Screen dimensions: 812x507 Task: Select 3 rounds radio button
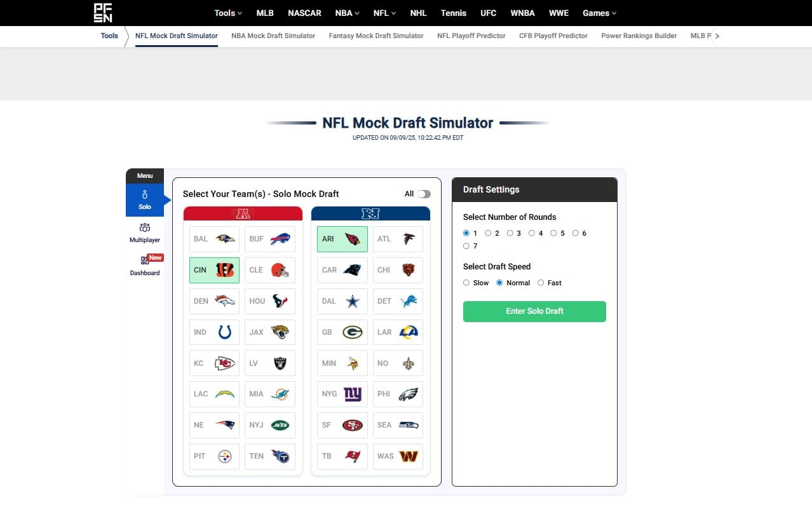pos(510,233)
